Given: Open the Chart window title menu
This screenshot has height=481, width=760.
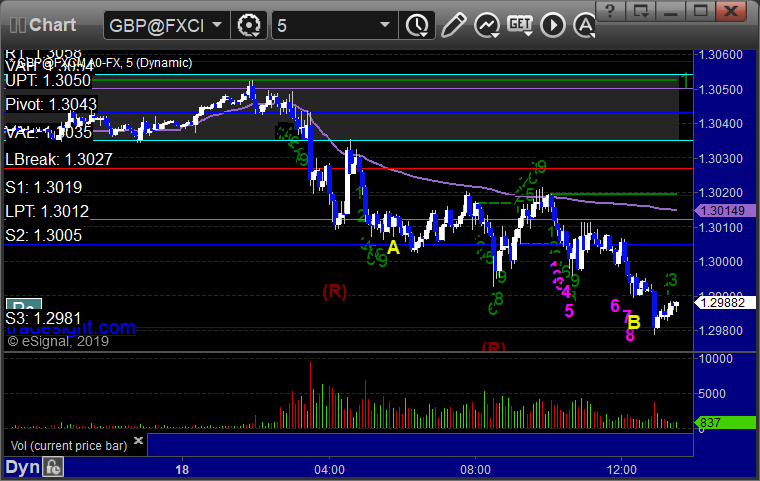Looking at the screenshot, I should 52,25.
